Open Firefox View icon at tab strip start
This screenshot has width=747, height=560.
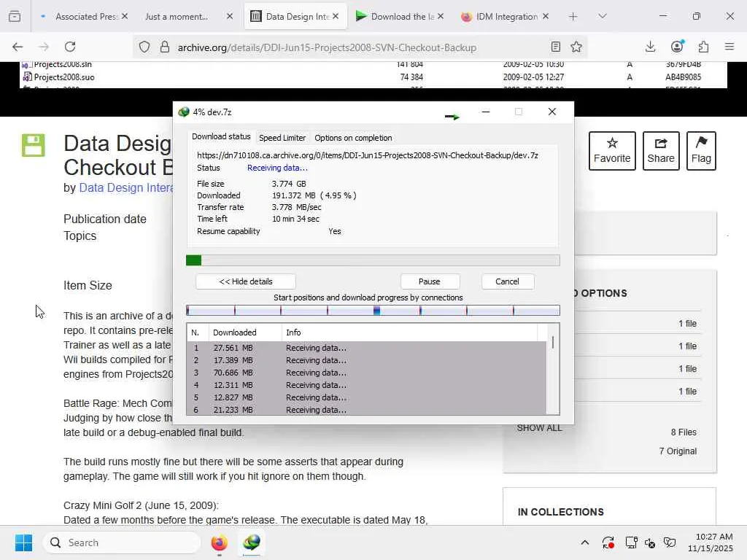pyautogui.click(x=15, y=16)
